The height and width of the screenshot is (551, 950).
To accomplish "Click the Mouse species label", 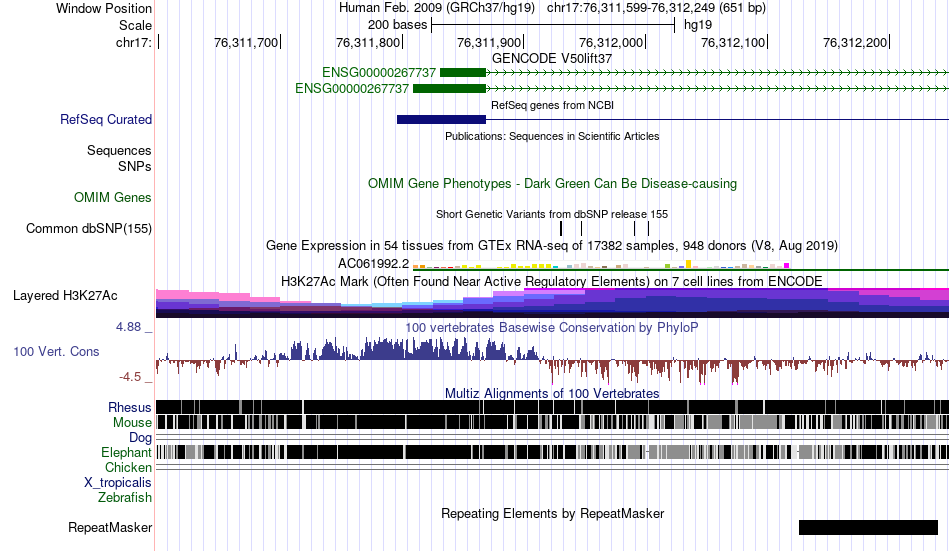I will (x=132, y=422).
